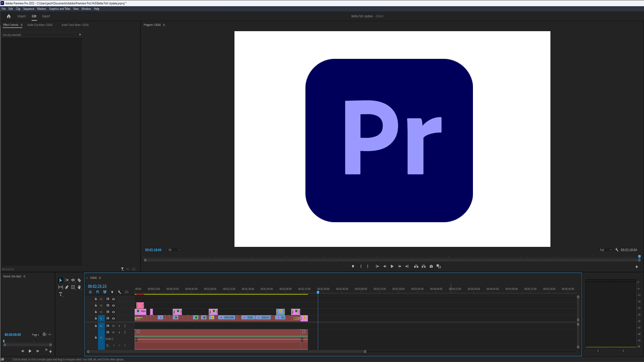Mark In point in the Program monitor

361,266
